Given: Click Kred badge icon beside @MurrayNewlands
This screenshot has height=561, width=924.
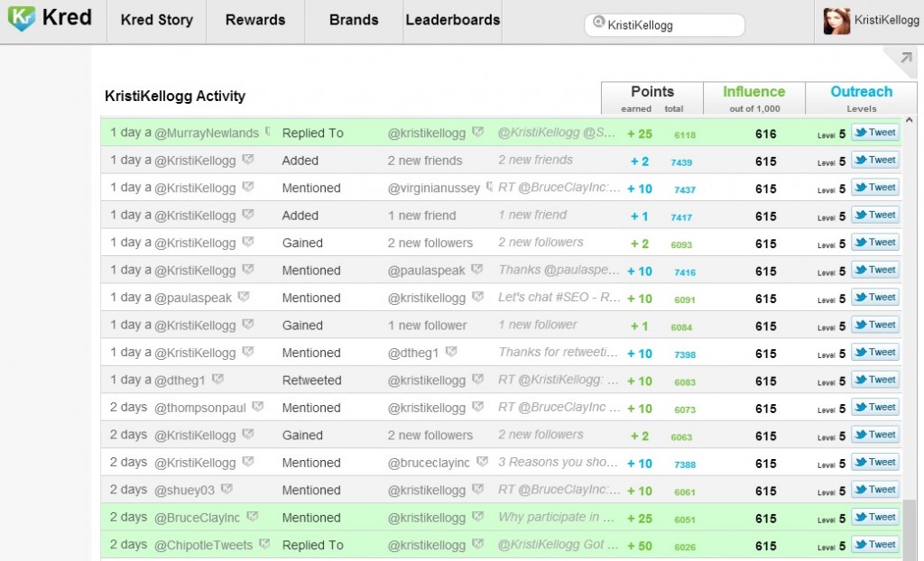Looking at the screenshot, I should [x=268, y=132].
